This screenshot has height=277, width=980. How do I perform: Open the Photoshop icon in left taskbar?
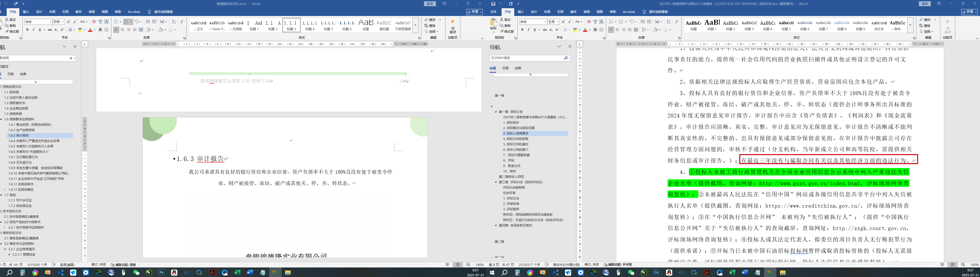click(162, 272)
